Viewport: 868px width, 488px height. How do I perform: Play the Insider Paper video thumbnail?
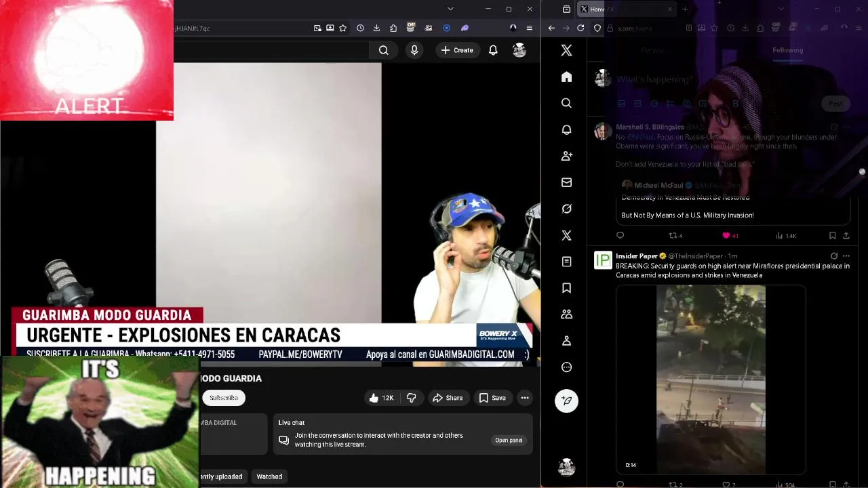711,380
